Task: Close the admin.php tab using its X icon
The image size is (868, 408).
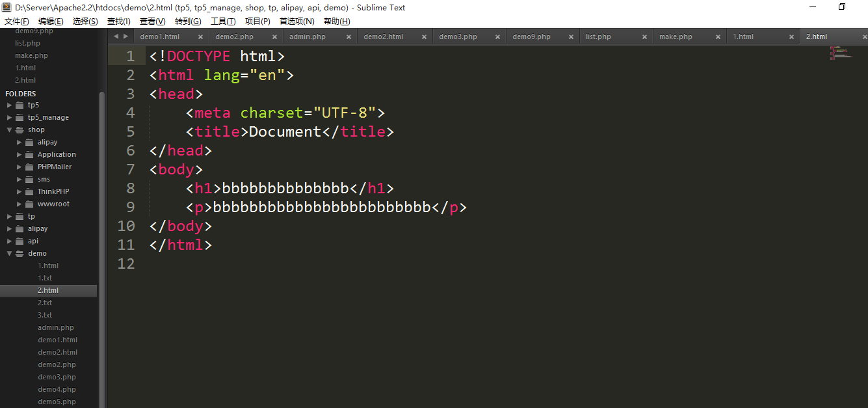Action: coord(349,37)
